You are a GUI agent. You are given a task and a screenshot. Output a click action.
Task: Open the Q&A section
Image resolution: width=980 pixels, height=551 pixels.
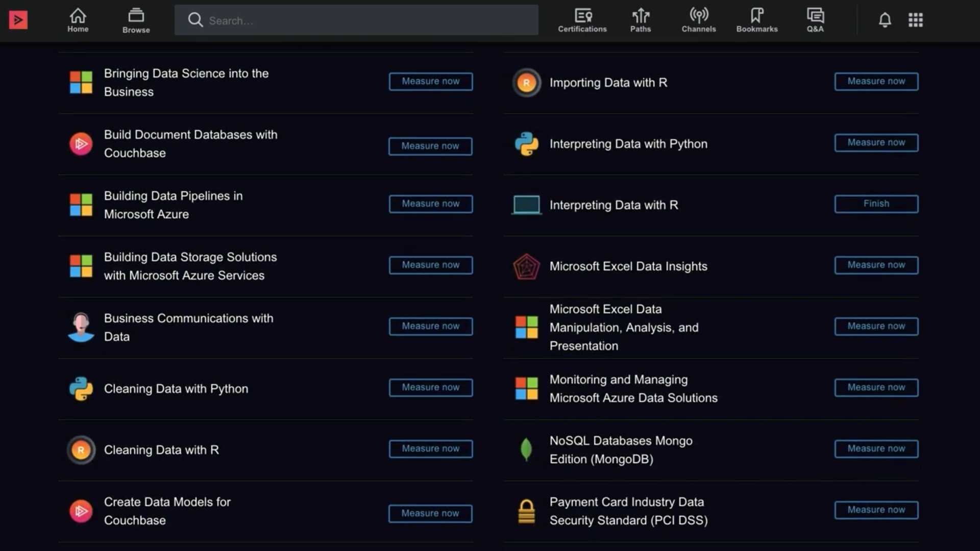tap(815, 20)
